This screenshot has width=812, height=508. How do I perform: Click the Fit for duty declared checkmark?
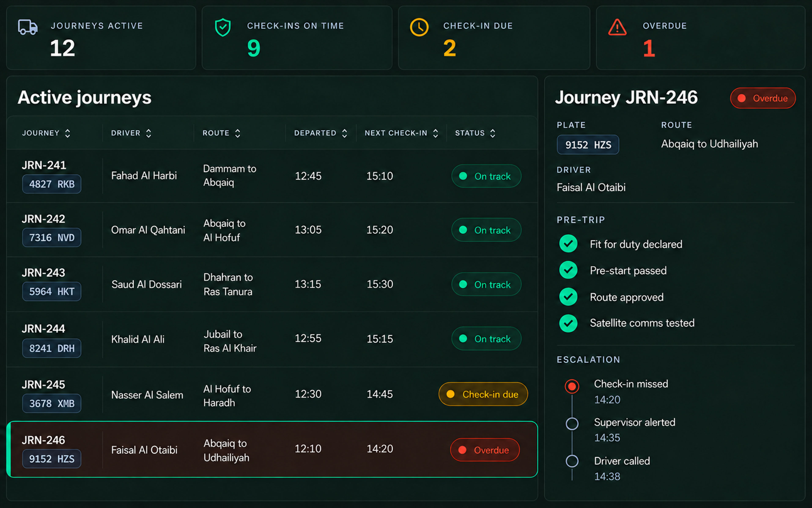coord(568,244)
